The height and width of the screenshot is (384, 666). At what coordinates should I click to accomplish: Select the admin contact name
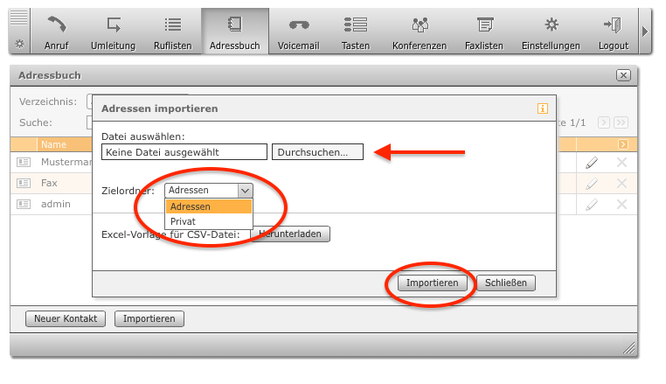point(56,204)
